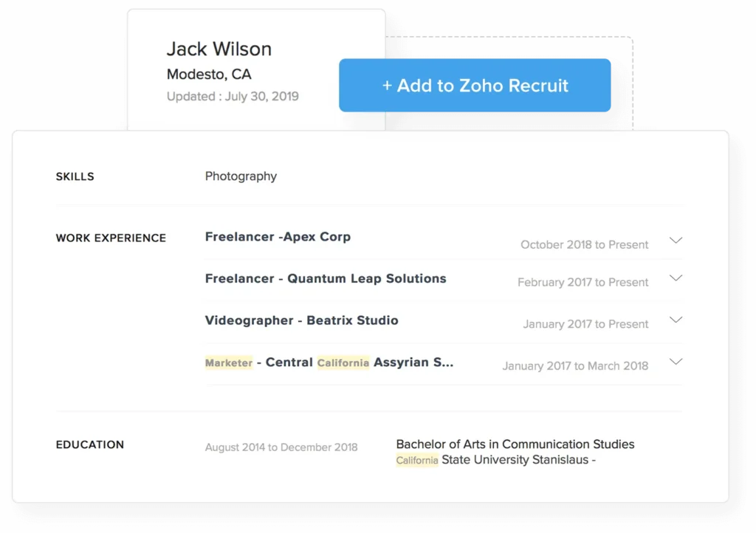
Task: Click the highlighted Marketer keyword
Action: [229, 363]
